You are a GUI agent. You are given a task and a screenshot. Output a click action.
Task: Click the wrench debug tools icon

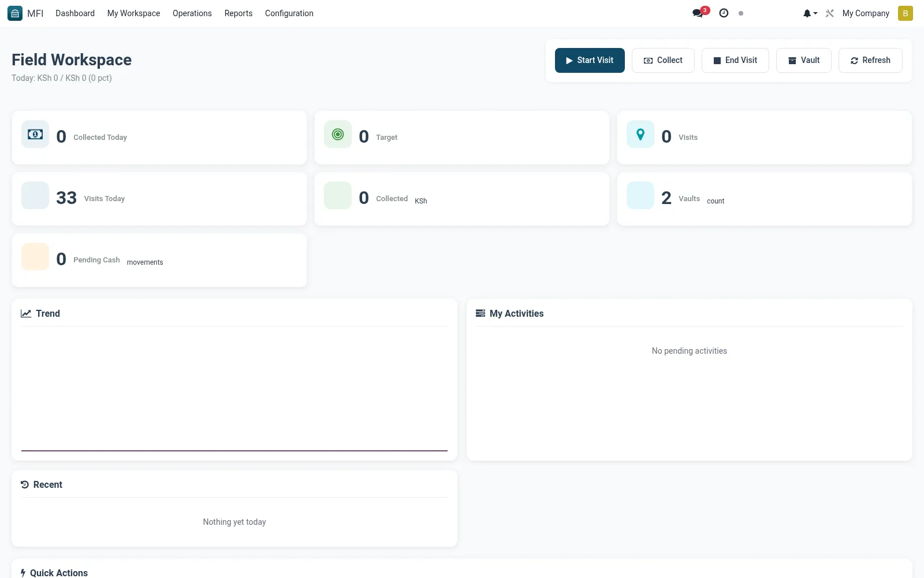(x=830, y=13)
